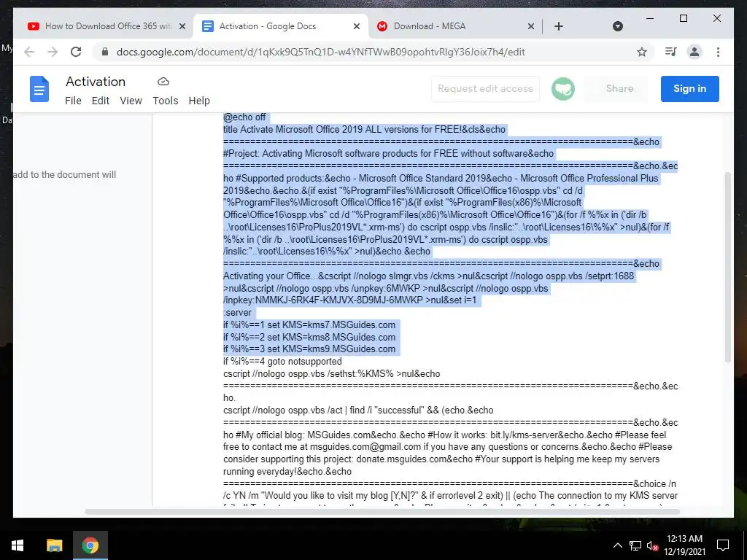Image resolution: width=747 pixels, height=560 pixels.
Task: Click Chrome's forward arrow
Action: coord(53,52)
